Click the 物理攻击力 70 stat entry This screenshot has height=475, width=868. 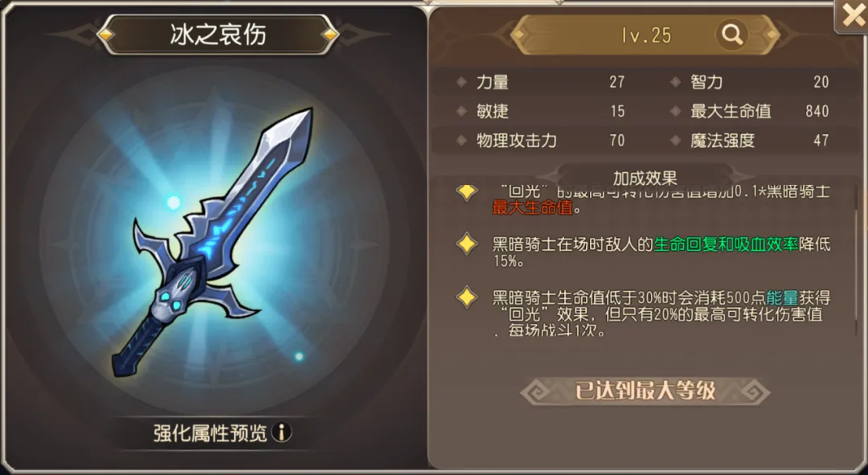(540, 141)
